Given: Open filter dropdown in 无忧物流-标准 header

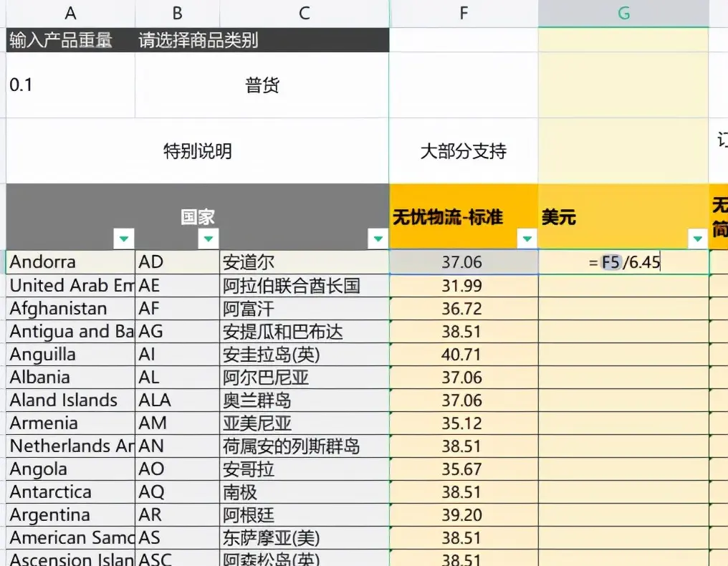Looking at the screenshot, I should (x=527, y=239).
